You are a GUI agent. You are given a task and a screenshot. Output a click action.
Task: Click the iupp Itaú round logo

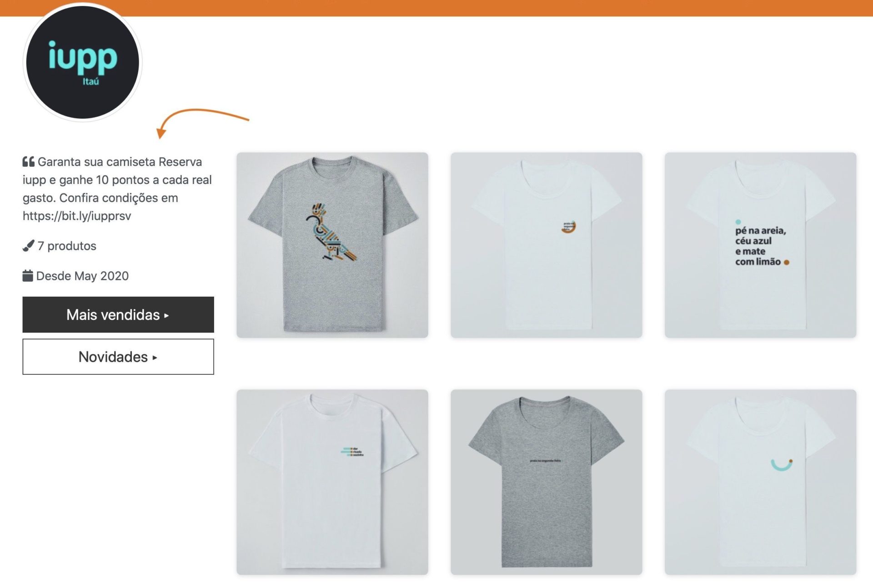pos(82,62)
